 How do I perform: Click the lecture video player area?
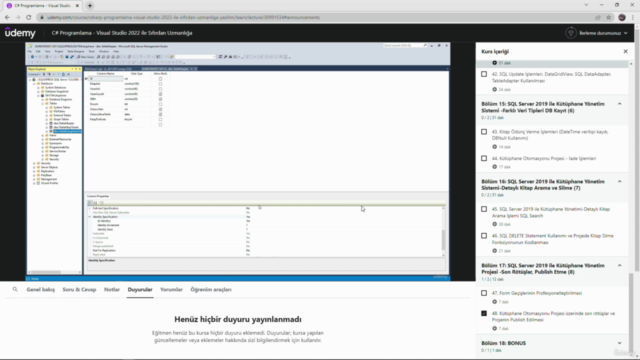click(x=238, y=161)
